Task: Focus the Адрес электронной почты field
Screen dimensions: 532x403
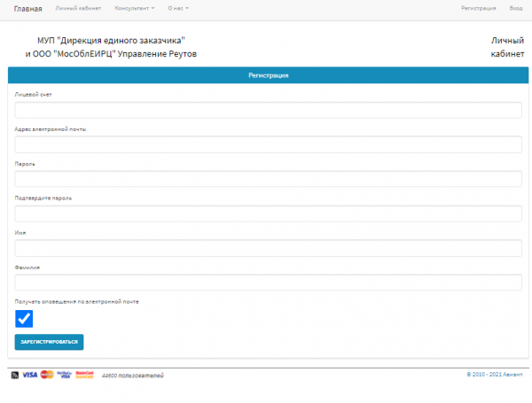Action: 268,144
